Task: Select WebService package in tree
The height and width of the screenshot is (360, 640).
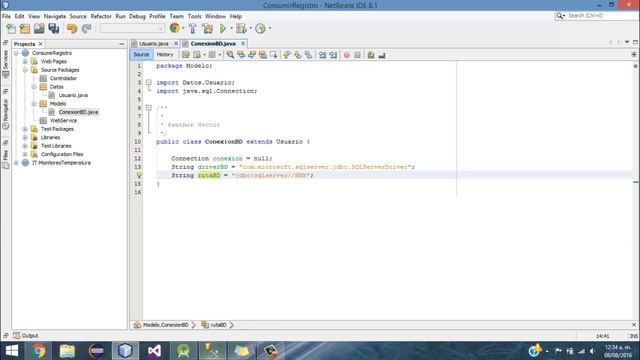Action: coord(63,120)
